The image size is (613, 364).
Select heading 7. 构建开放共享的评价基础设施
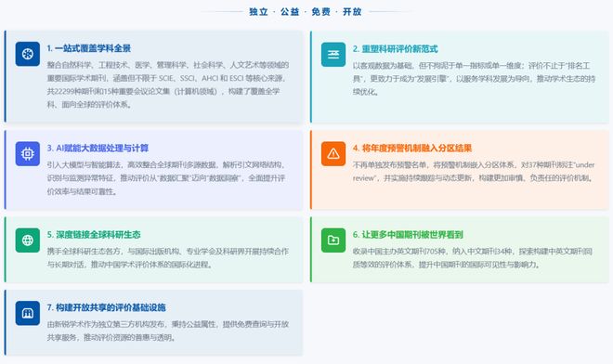coord(106,307)
